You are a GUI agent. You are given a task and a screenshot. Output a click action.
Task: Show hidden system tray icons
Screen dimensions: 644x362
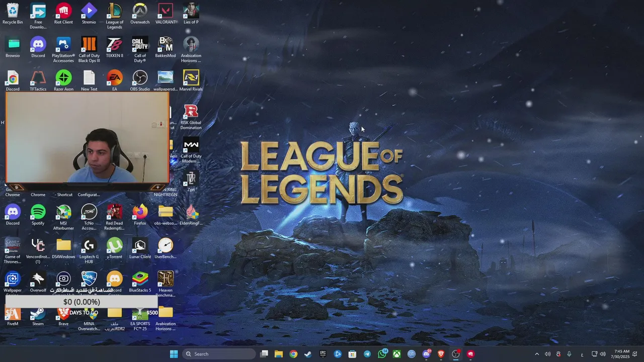(x=536, y=354)
